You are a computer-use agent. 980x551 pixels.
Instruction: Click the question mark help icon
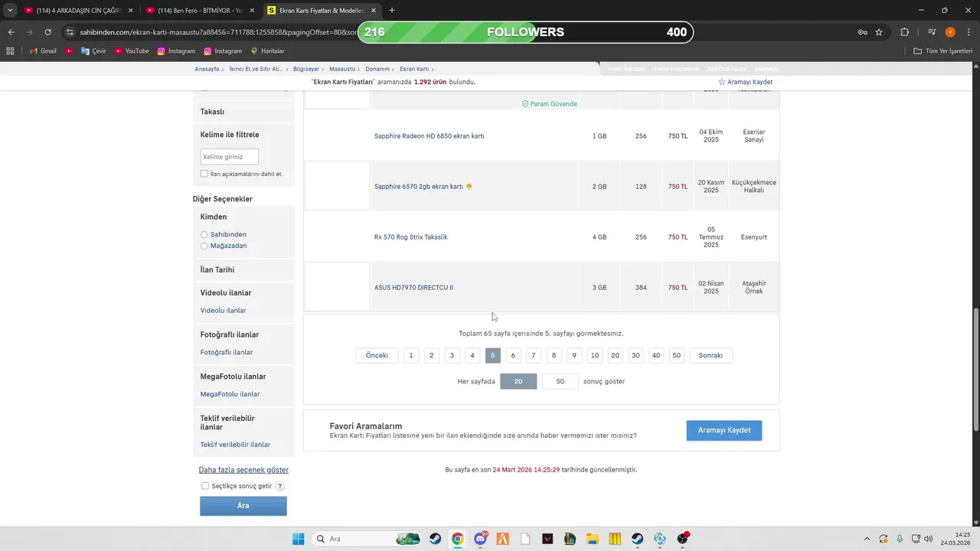pyautogui.click(x=280, y=486)
